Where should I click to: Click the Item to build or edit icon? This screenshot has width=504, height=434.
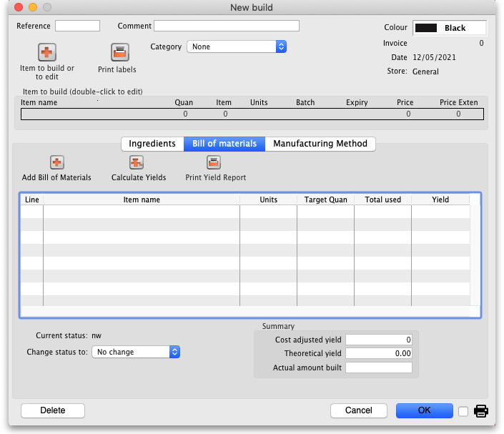pyautogui.click(x=47, y=52)
